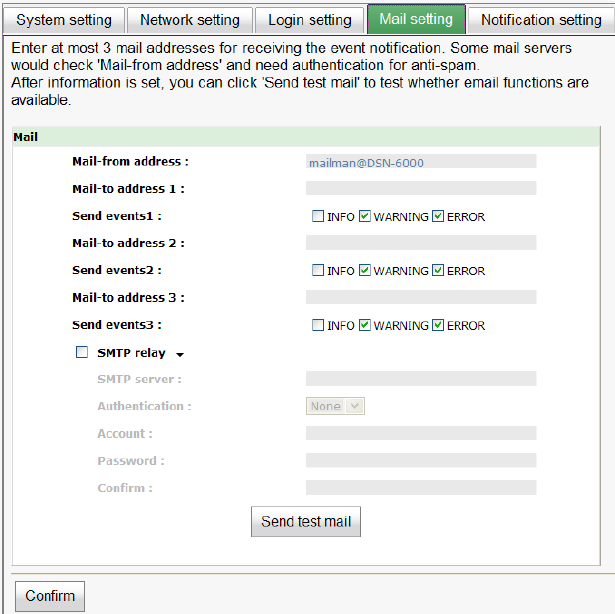Click the Mail-to address 1 field
The height and width of the screenshot is (614, 615).
(421, 188)
